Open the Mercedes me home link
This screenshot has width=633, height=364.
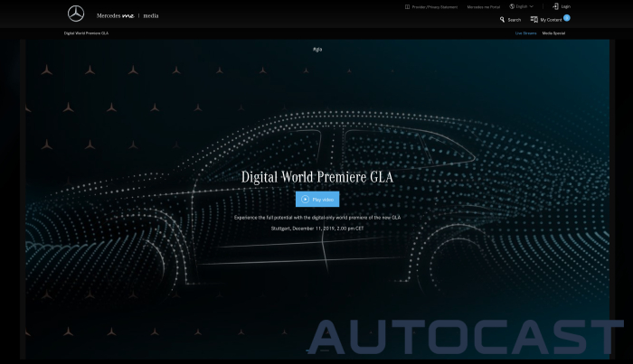pyautogui.click(x=115, y=15)
